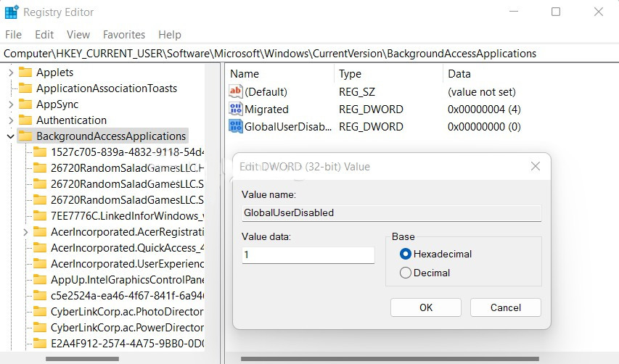The width and height of the screenshot is (619, 364).
Task: Select the AppSync folder icon
Action: coord(25,104)
